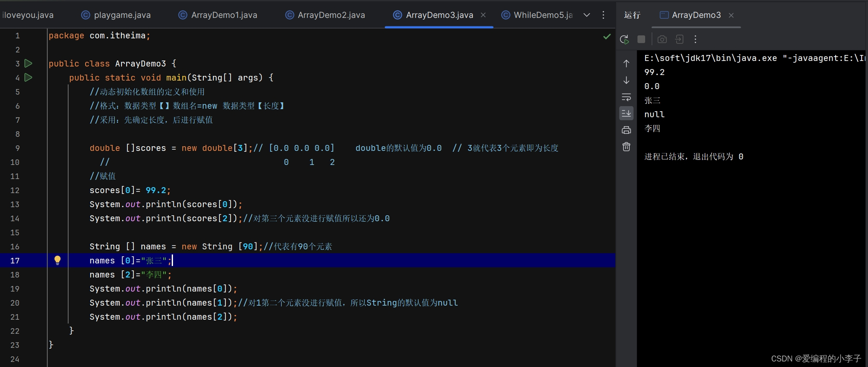Toggle soft-wrap in the console
Viewport: 868px width, 367px height.
coord(626,97)
